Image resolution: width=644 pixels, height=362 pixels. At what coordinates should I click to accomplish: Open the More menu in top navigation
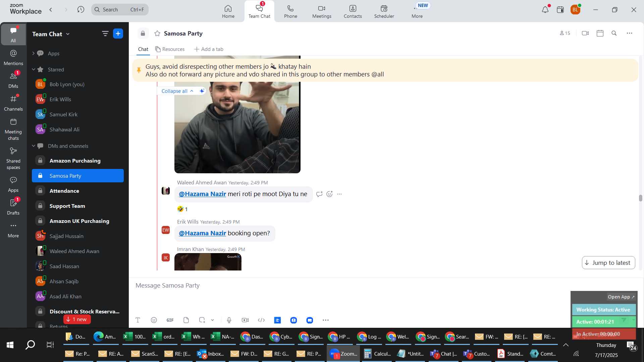[x=417, y=11]
